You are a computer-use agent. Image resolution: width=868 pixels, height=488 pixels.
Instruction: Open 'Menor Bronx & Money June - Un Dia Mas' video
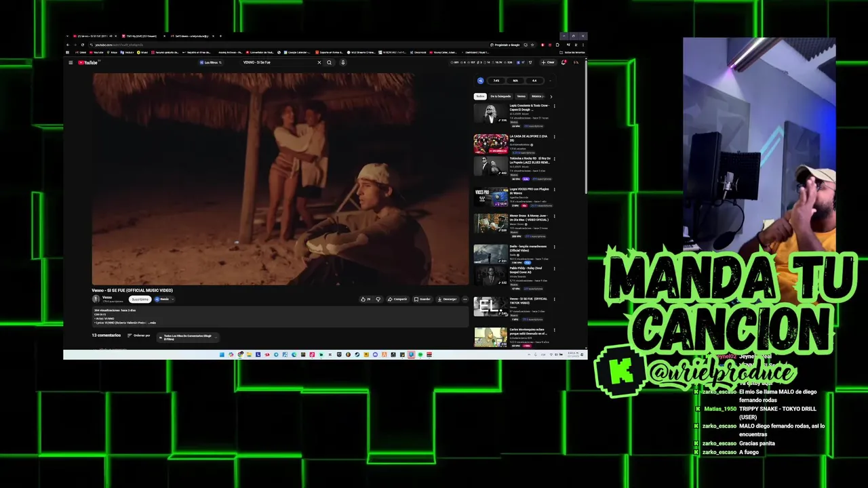(491, 223)
